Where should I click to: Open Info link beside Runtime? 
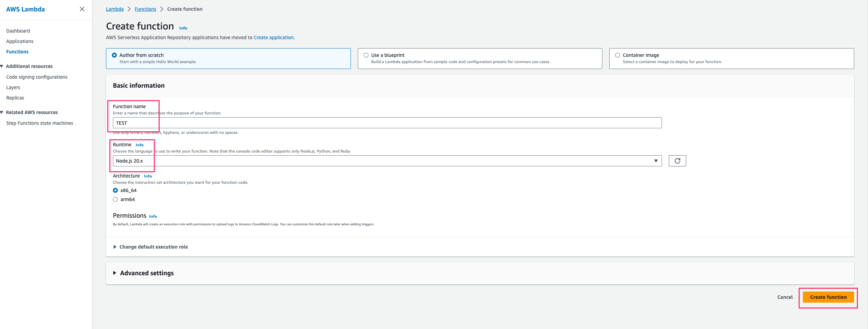[140, 145]
